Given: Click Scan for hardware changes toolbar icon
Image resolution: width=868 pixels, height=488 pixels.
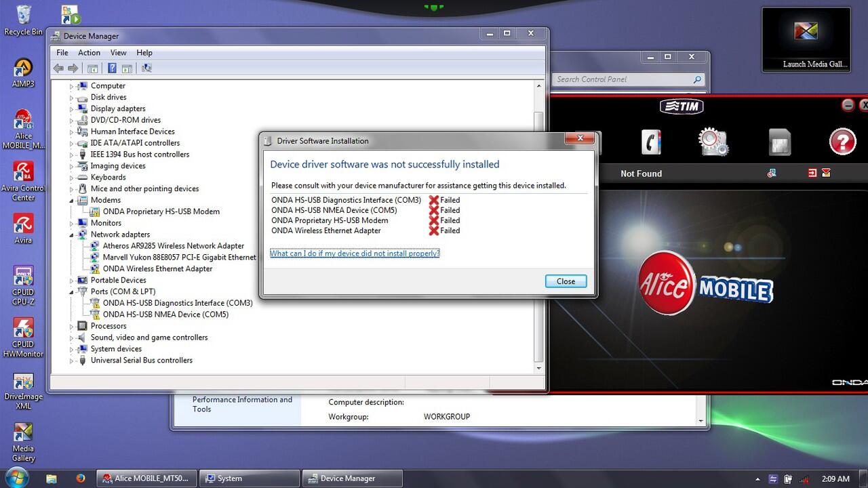Looking at the screenshot, I should (x=146, y=68).
